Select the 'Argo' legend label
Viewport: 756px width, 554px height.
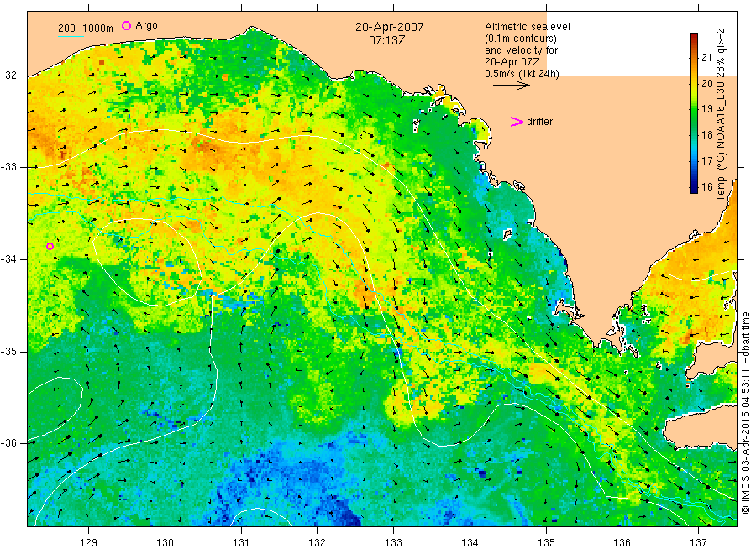pos(146,25)
